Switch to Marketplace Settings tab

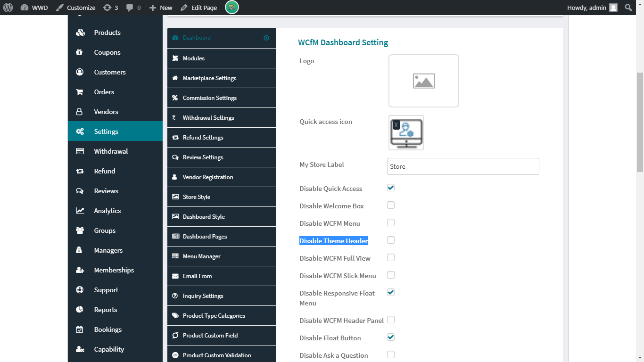(222, 78)
